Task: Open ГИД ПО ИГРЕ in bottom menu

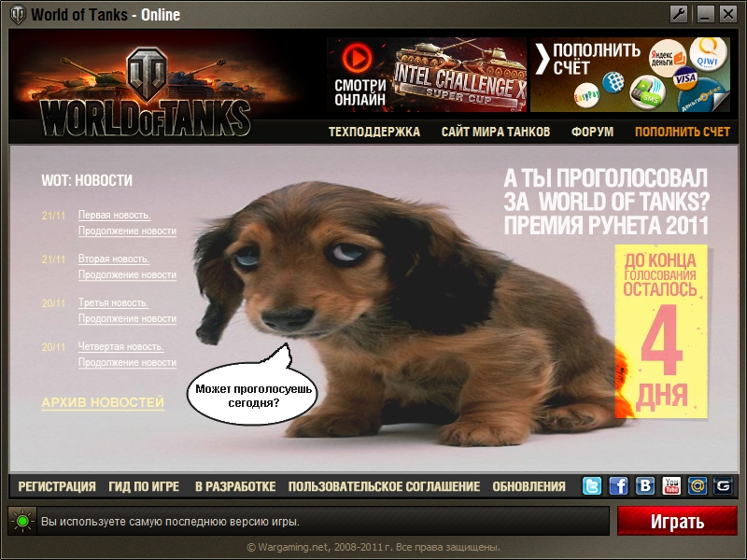Action: point(144,486)
